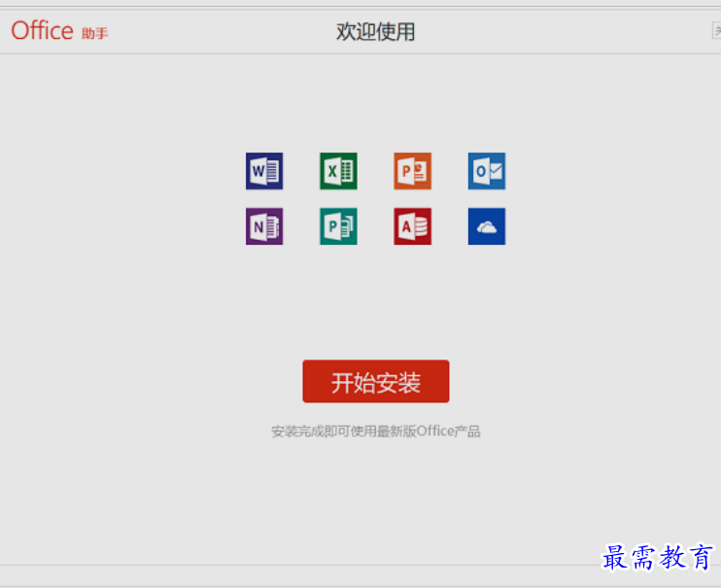Click the 安装完成即可使用最新版Office产品 note
This screenshot has width=721, height=588.
coord(376,432)
